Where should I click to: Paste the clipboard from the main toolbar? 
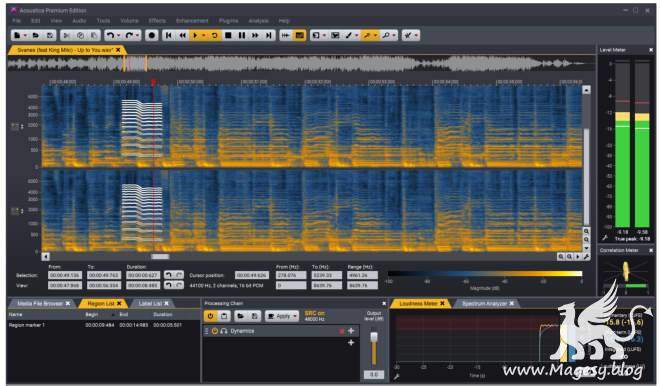94,36
